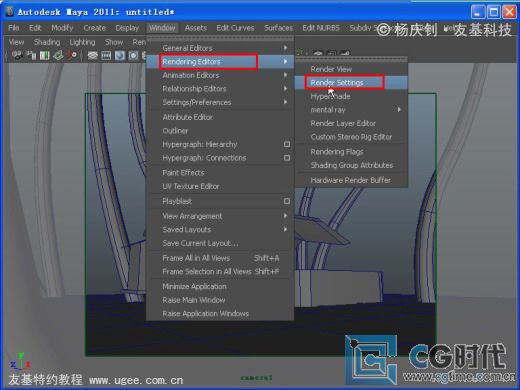Minimize the Maya window from title bar
Viewport: 520px width, 390px height.
tap(478, 12)
